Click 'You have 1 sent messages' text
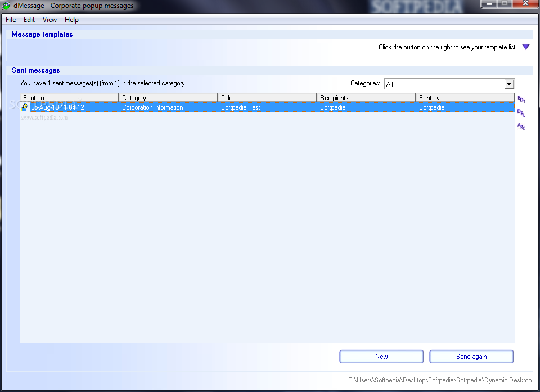 tap(102, 83)
